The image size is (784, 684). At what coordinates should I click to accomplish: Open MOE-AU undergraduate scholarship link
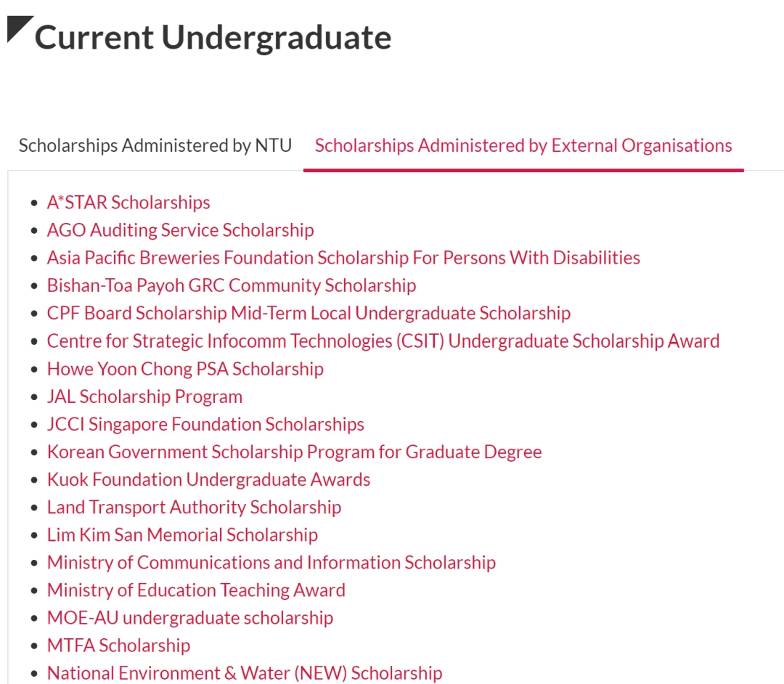(190, 618)
